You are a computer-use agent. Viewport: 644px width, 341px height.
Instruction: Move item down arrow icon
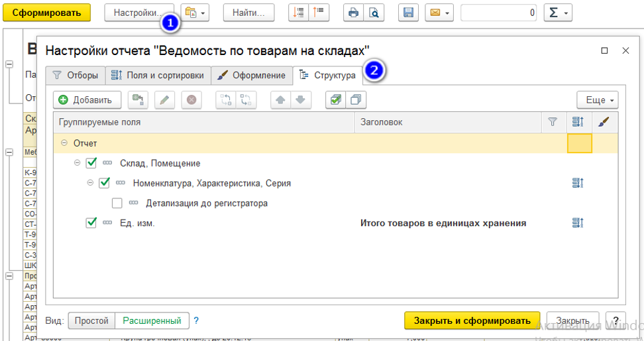pyautogui.click(x=301, y=100)
